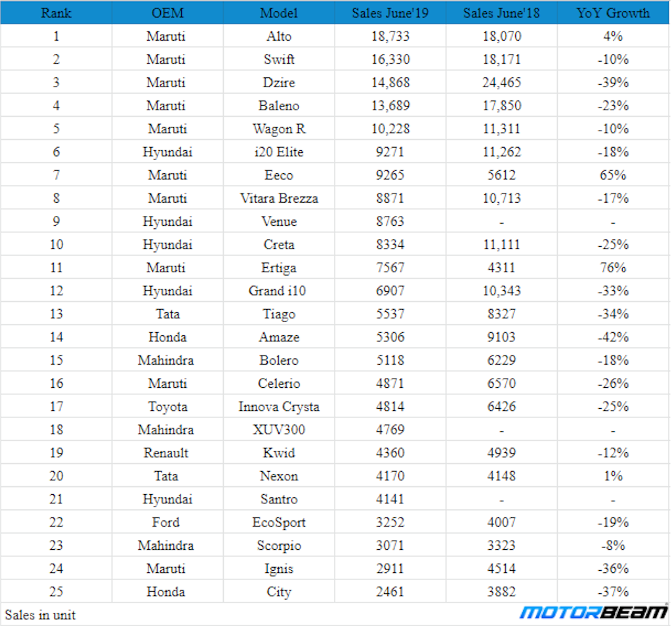Select the EcoSport model cell

point(279,522)
